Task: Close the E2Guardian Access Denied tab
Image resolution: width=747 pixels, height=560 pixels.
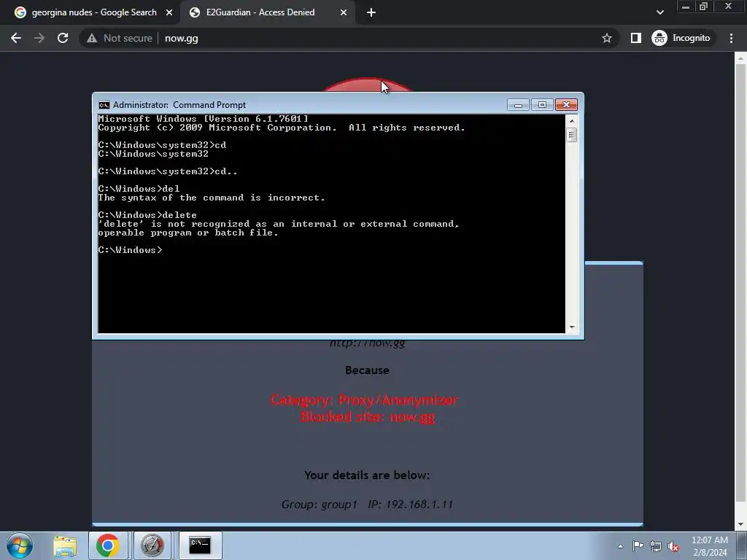Action: (344, 13)
